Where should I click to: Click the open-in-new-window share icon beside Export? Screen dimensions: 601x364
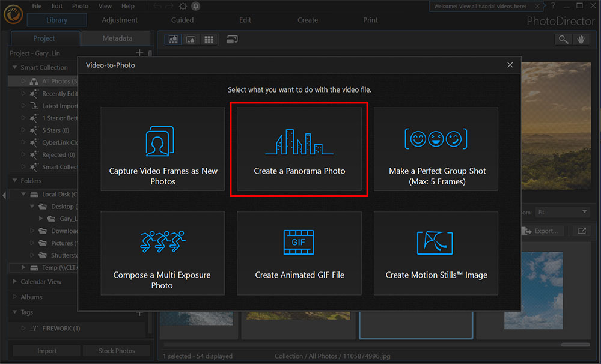[x=581, y=231]
